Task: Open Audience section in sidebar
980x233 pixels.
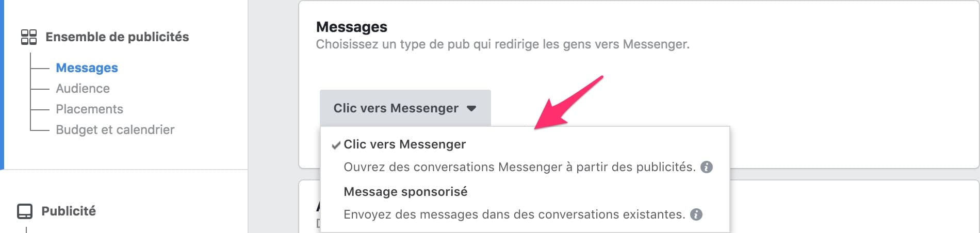Action: click(x=83, y=89)
